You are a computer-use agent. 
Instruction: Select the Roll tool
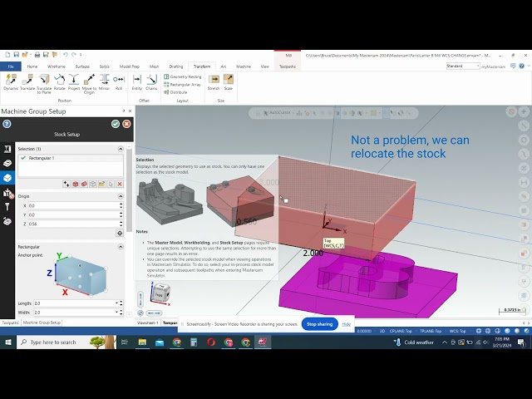118,82
